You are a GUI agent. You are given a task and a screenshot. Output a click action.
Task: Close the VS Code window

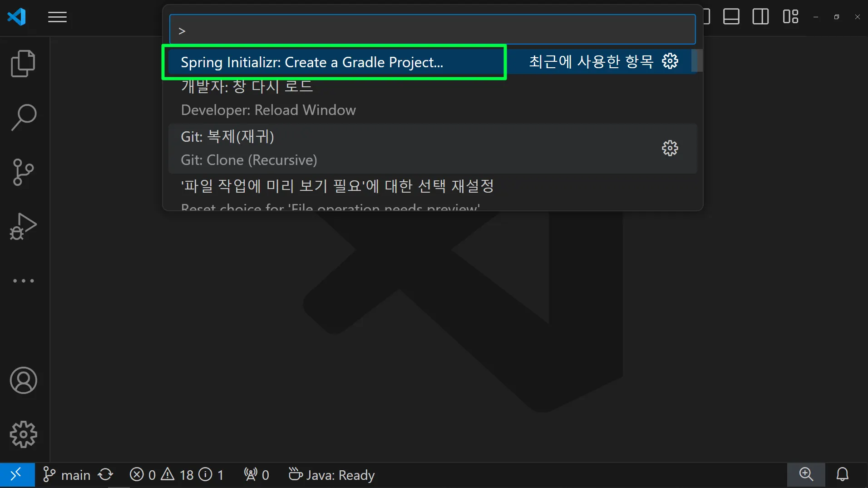point(857,17)
